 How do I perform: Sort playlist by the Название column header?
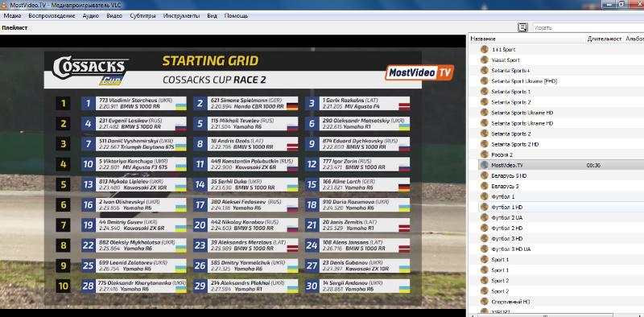[527, 39]
